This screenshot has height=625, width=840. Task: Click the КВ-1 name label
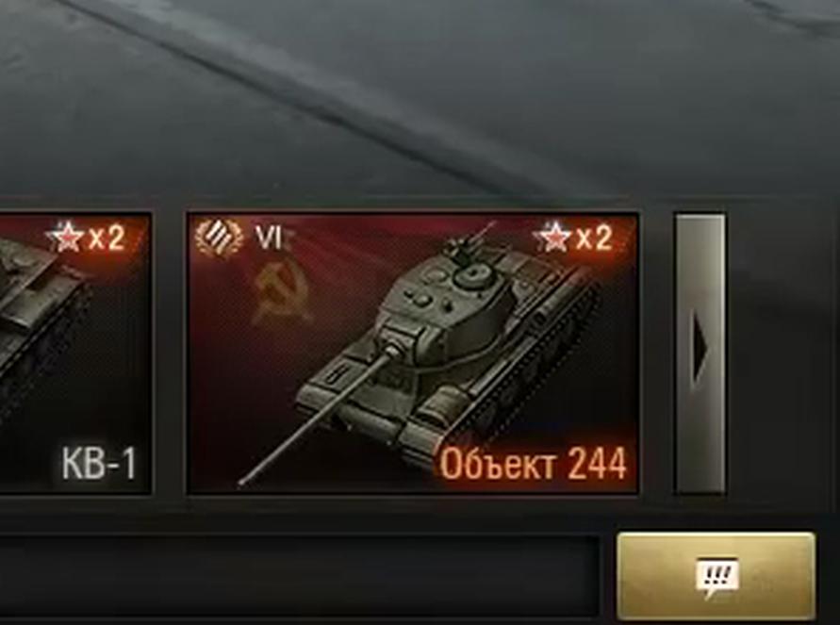pos(99,463)
